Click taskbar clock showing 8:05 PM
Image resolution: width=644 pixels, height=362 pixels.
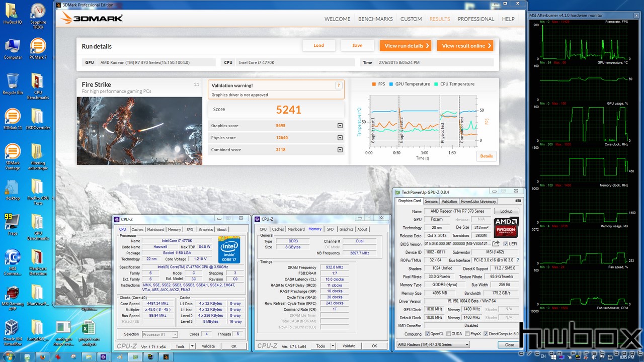click(627, 357)
